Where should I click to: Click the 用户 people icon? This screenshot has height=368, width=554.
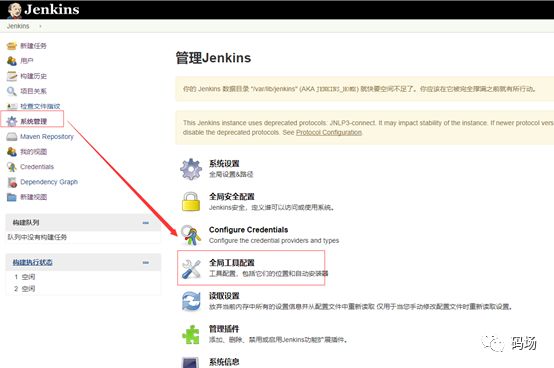[12, 61]
